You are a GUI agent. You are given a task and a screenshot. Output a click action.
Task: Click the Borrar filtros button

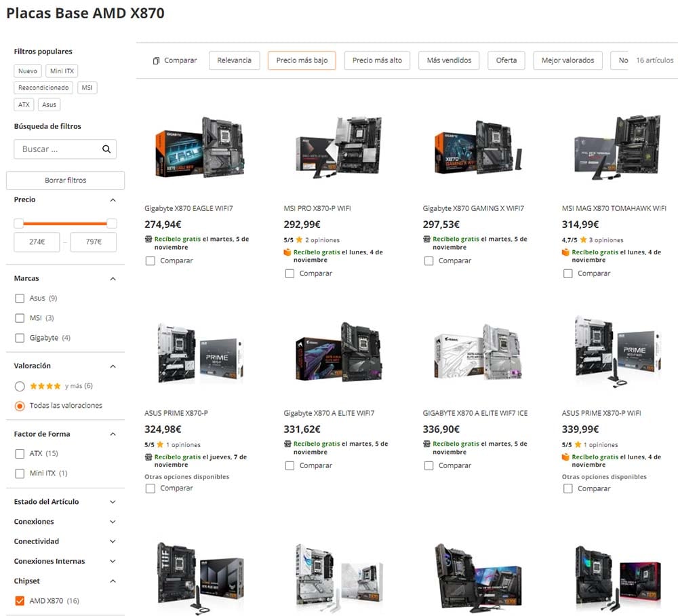pos(65,180)
